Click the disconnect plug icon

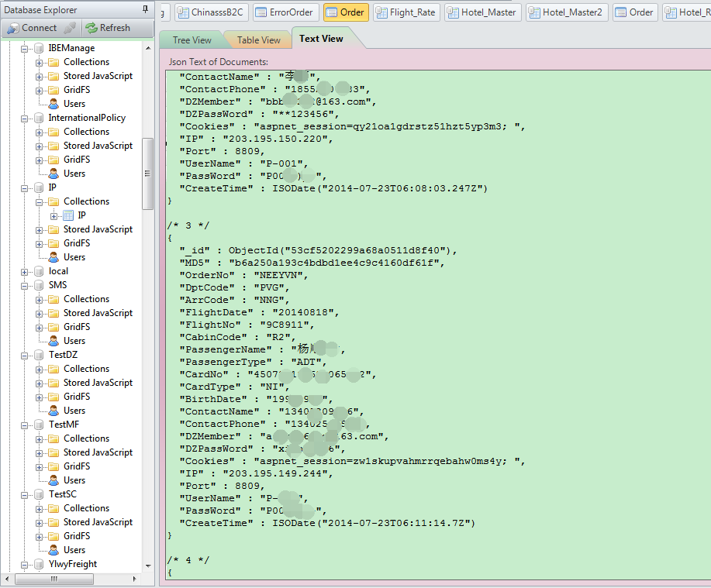click(x=70, y=28)
